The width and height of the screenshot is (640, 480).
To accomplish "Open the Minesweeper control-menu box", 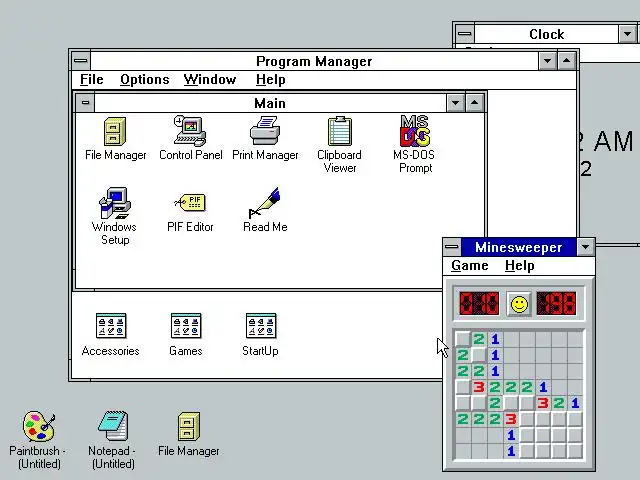I will 452,247.
